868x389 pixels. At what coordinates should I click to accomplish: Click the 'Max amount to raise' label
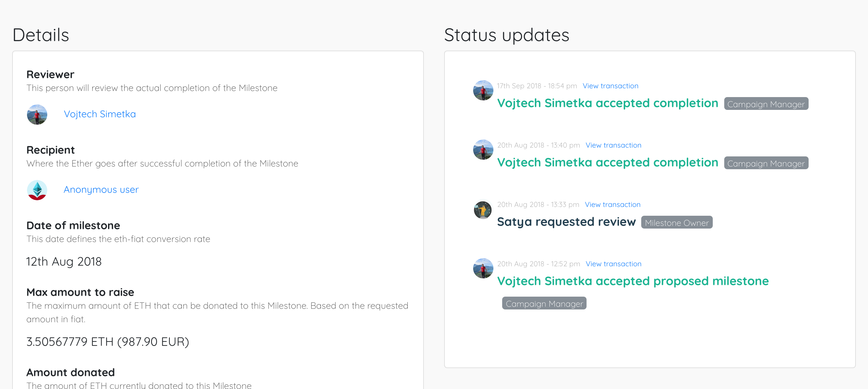pos(80,292)
